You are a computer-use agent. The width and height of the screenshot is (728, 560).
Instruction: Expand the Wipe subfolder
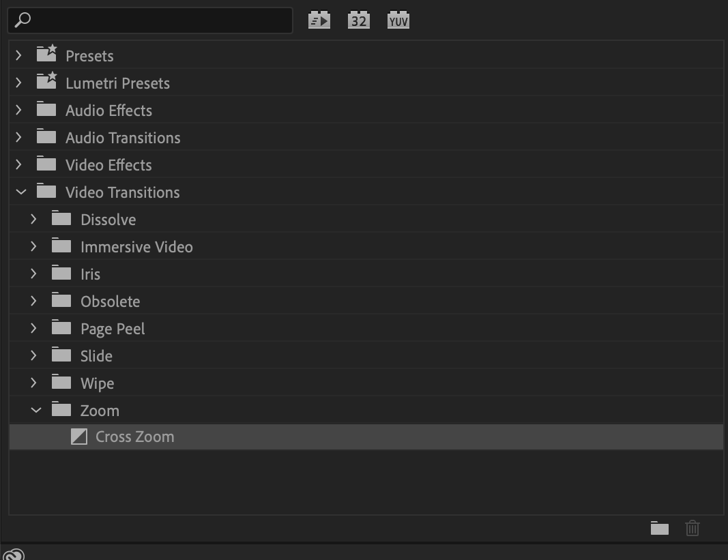(33, 383)
